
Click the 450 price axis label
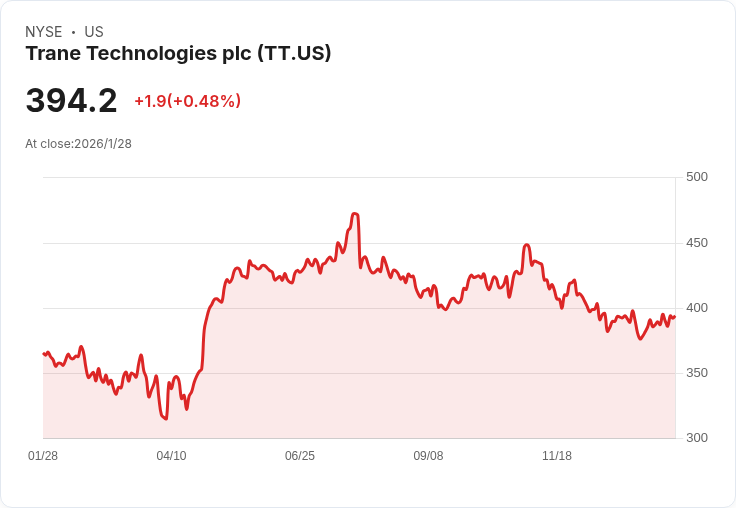(x=697, y=243)
